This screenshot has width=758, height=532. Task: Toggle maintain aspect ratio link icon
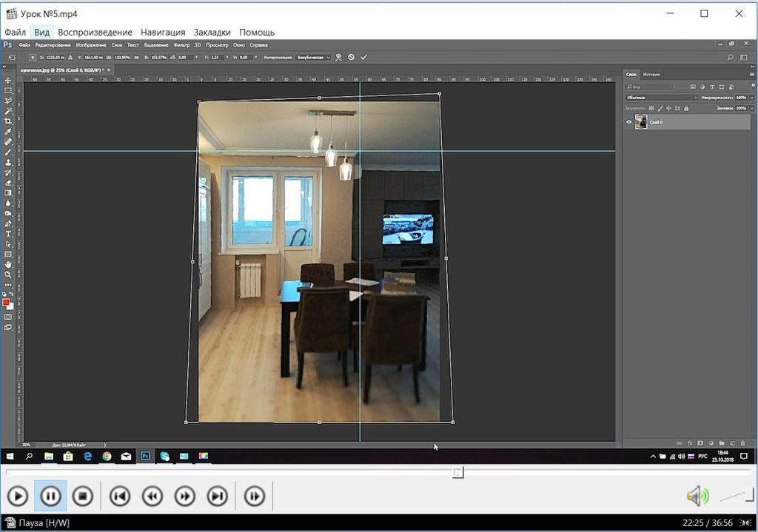tap(137, 57)
